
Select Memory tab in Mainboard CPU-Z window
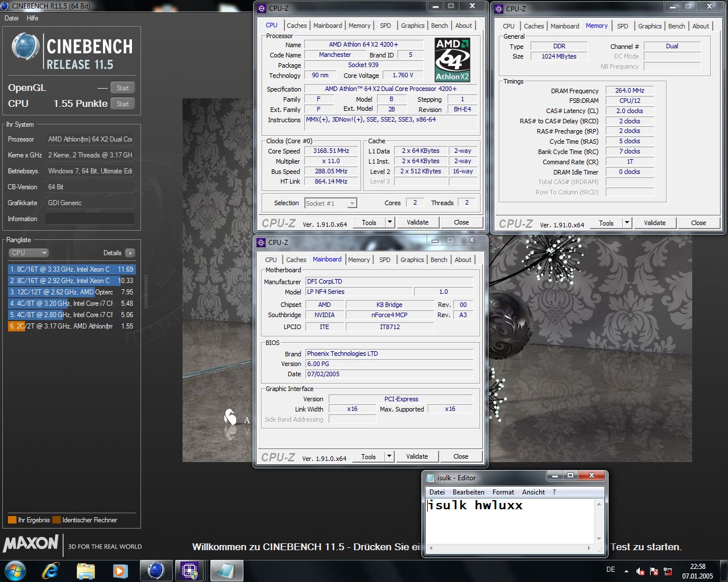[x=359, y=260]
